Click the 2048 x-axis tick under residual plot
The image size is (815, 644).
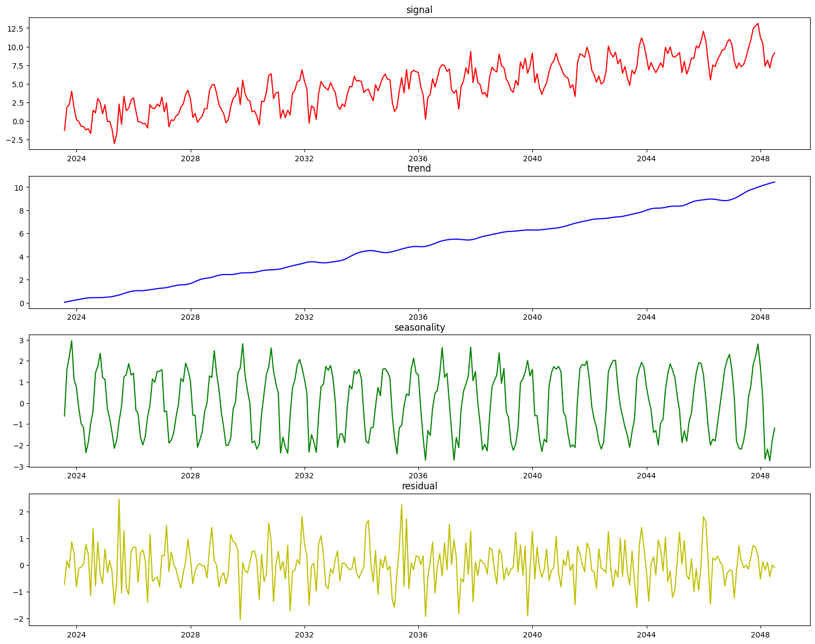760,635
